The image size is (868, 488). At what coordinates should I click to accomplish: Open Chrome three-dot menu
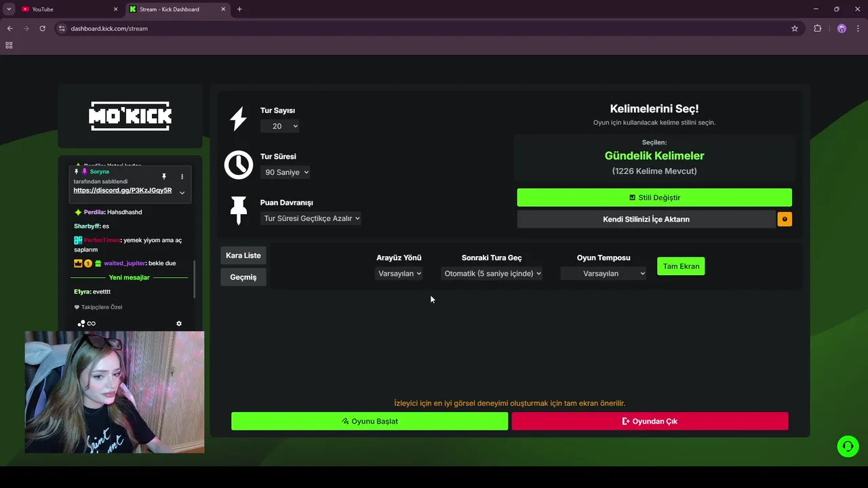coord(859,28)
